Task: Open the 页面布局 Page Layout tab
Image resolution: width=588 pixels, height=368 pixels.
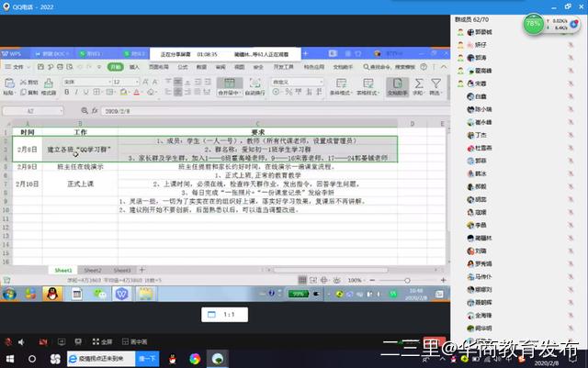Action: point(159,67)
